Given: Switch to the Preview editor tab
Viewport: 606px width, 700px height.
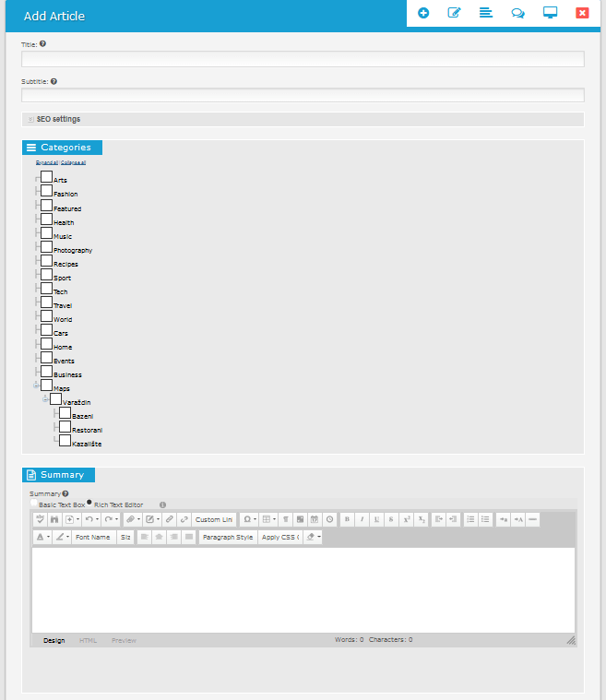Looking at the screenshot, I should pos(124,640).
